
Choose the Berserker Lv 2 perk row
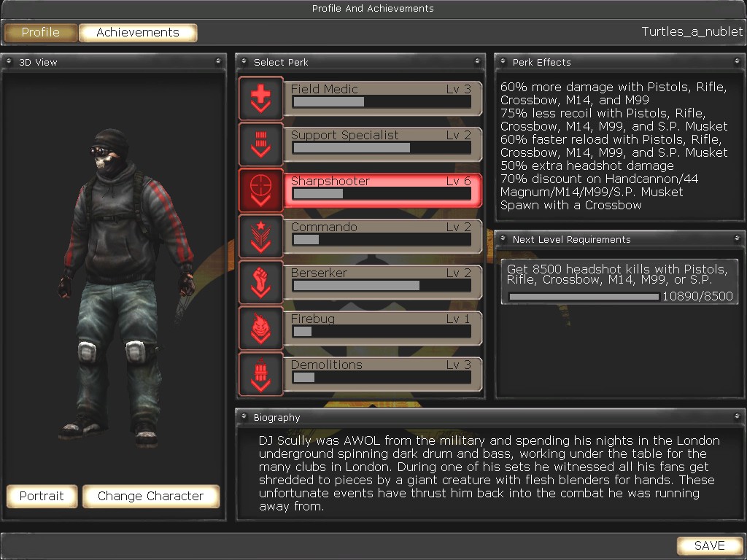point(382,282)
